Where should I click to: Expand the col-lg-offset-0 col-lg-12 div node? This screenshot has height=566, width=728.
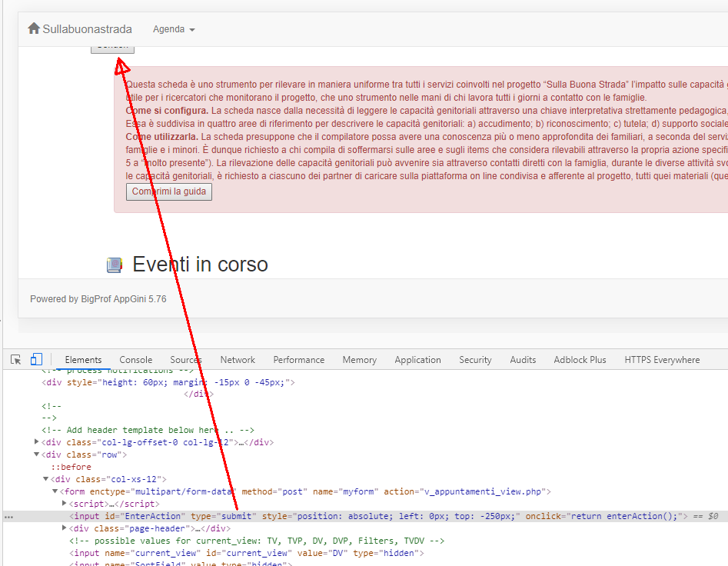point(37,442)
